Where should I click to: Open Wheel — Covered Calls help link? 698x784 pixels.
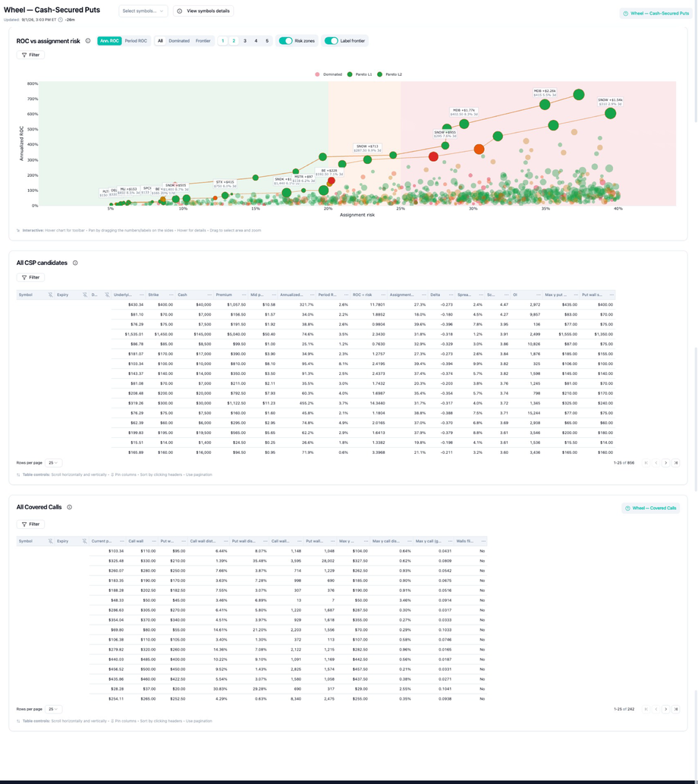(x=650, y=508)
